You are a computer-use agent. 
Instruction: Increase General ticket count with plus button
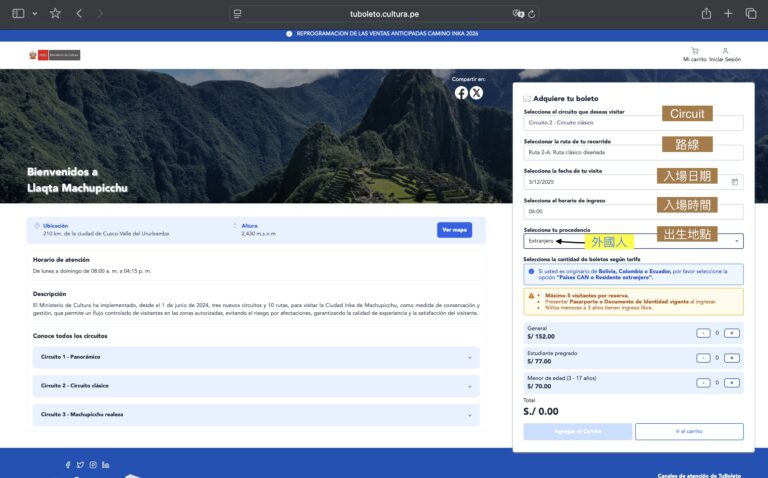point(731,333)
